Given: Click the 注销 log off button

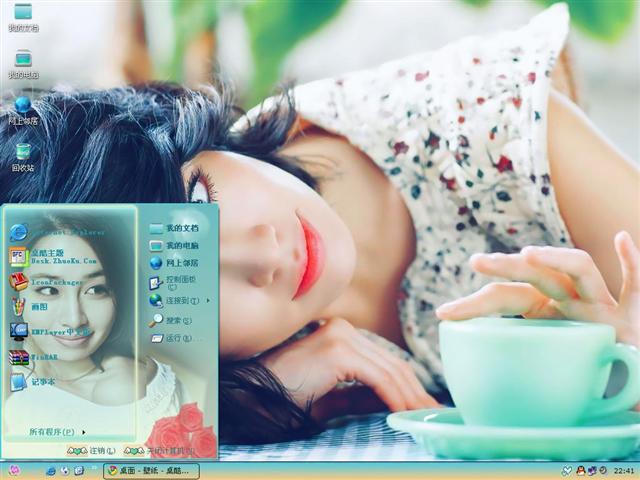Looking at the screenshot, I should click(91, 451).
